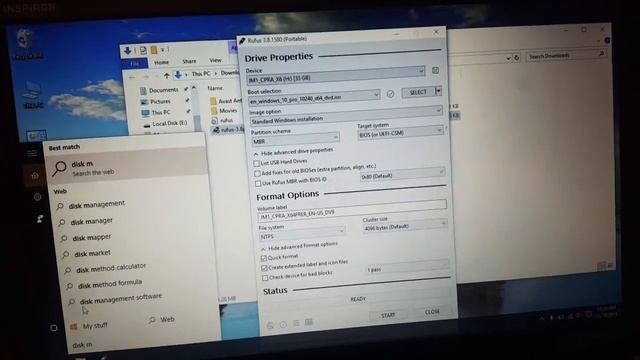
Task: Click the Rufus pen icon in title bar
Action: pos(242,40)
